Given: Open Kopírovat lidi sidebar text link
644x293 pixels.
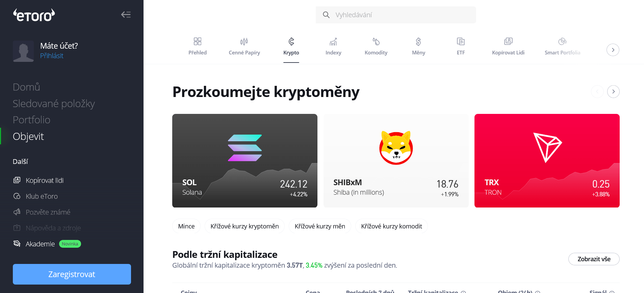Looking at the screenshot, I should coord(45,180).
